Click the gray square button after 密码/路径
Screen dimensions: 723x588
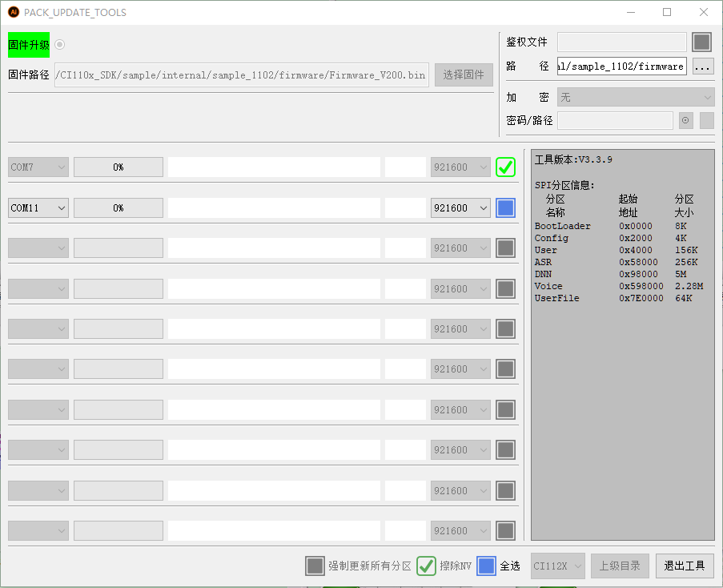[x=706, y=120]
